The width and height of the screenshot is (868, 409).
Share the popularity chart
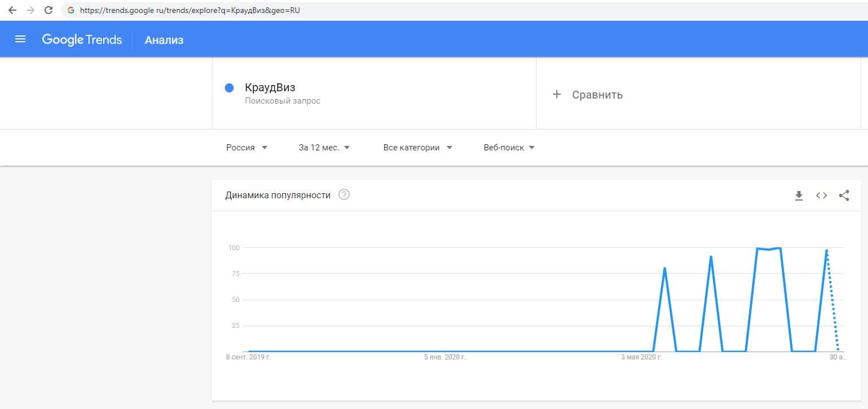point(844,195)
